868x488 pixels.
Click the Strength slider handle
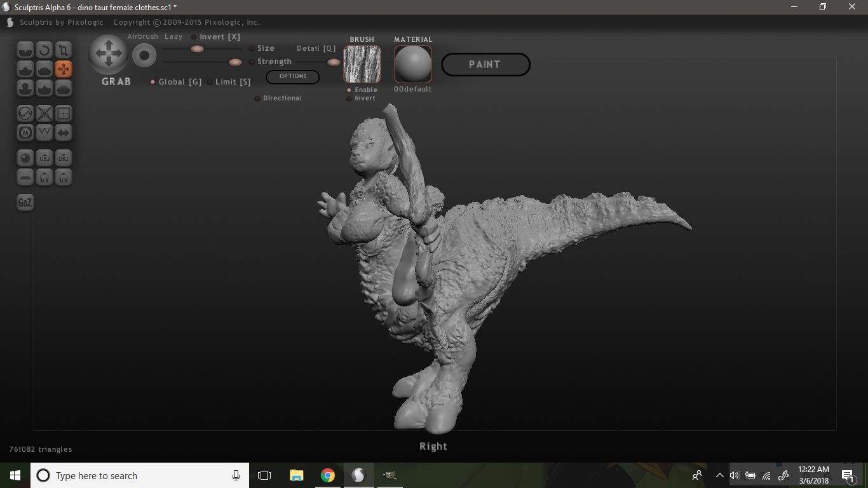pos(235,62)
